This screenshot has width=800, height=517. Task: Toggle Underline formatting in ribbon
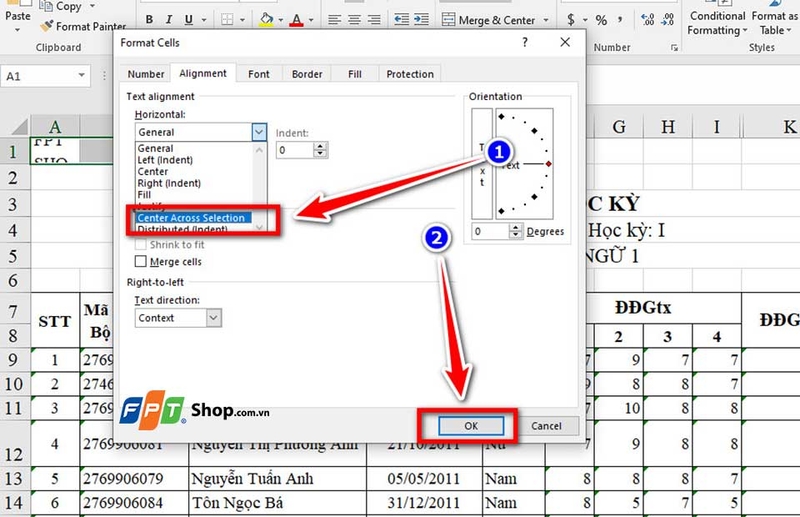click(189, 20)
